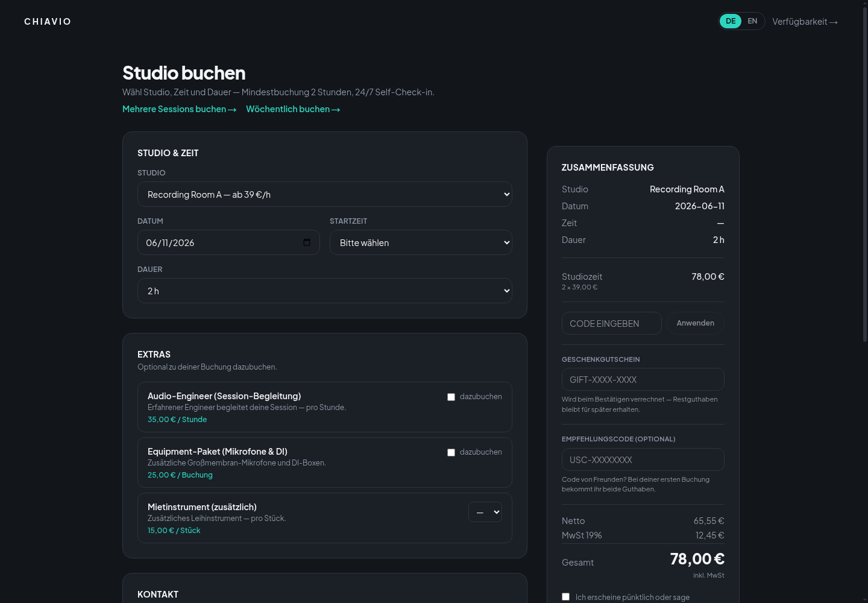Open the Mietinstrument quantity dropdown
This screenshot has height=603, width=868.
pos(485,512)
